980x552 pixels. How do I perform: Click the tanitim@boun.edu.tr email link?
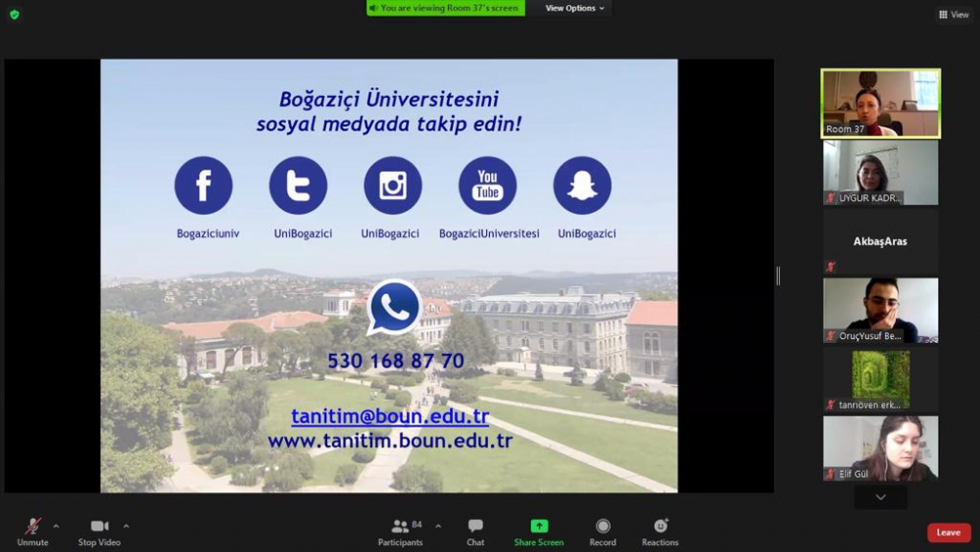tap(390, 417)
